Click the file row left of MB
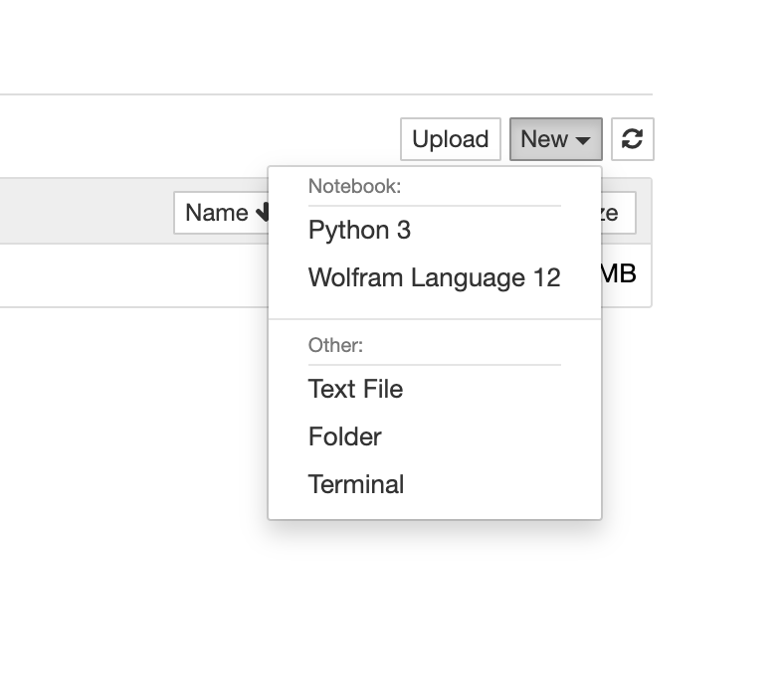 (129, 275)
